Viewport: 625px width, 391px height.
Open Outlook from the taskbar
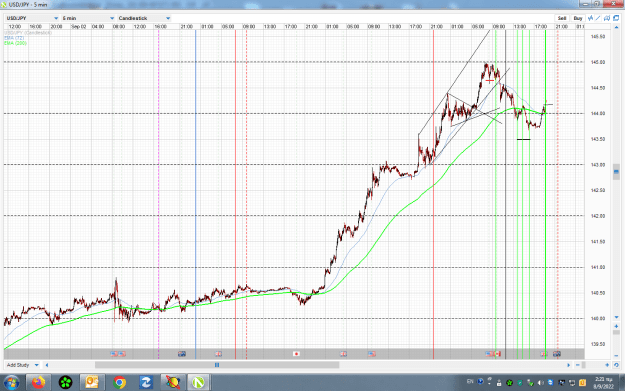[92, 383]
